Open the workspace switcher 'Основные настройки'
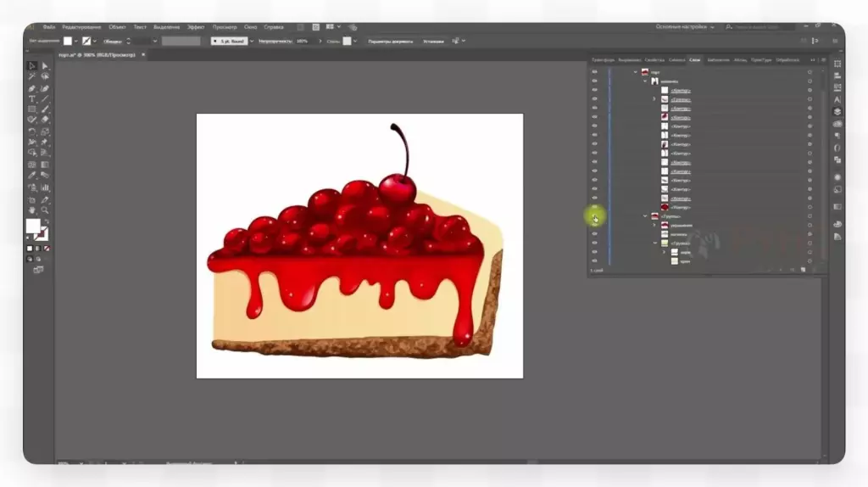The width and height of the screenshot is (868, 487). (684, 26)
